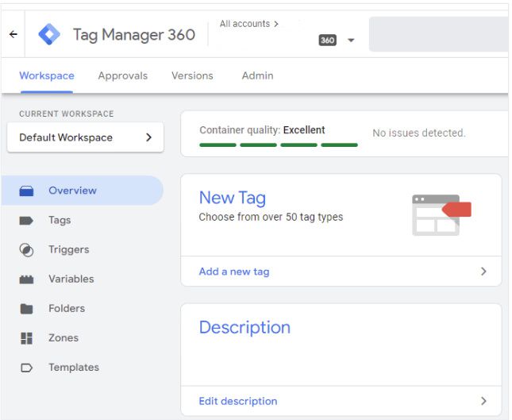
Task: Open Tags via its label icon
Action: 26,221
